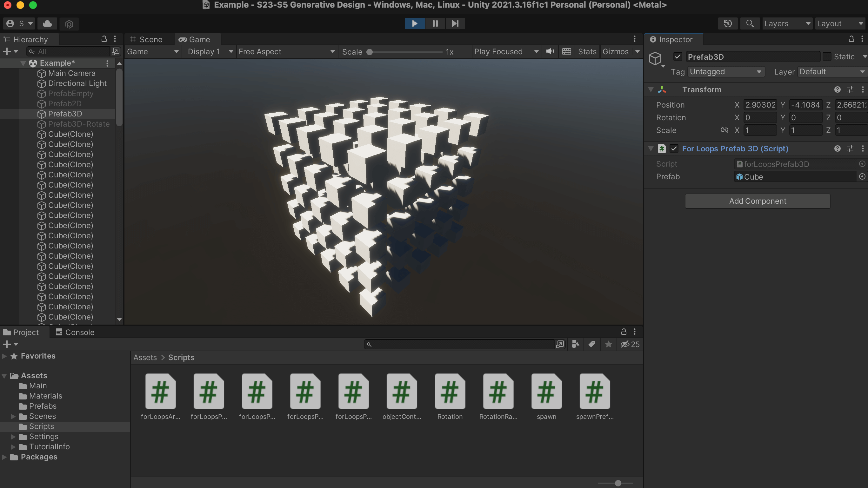Open Undo History clock icon
This screenshot has height=488, width=868.
[727, 23]
